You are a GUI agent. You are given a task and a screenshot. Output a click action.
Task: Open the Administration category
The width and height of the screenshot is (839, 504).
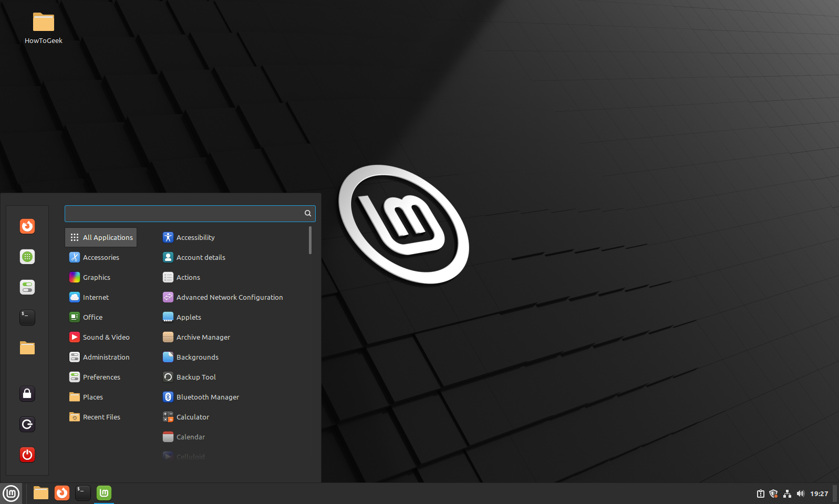[x=101, y=357]
